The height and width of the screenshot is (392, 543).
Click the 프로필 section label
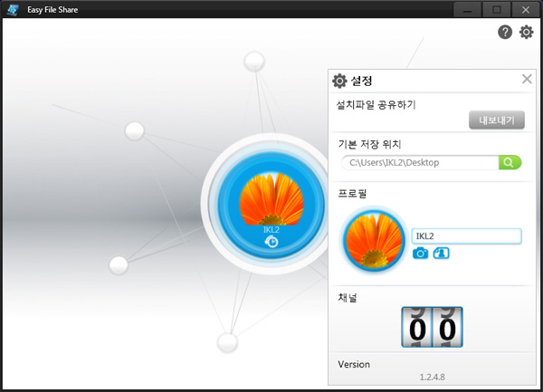(x=352, y=193)
